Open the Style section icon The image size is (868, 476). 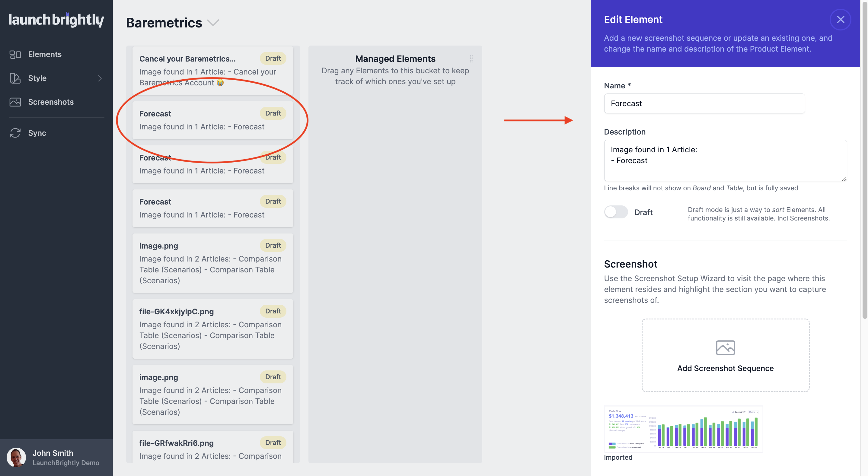(x=15, y=78)
